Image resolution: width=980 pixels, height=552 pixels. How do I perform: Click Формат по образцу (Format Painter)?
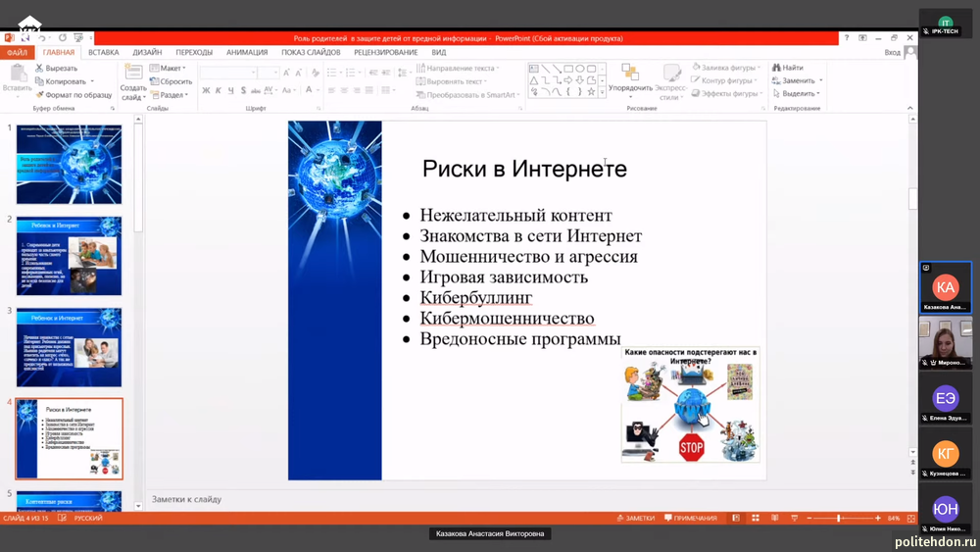pos(73,95)
